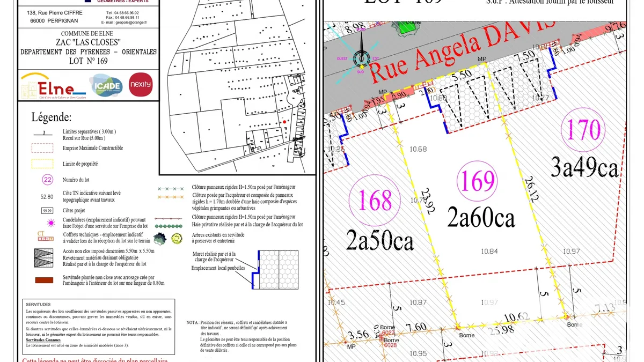Click the 'ZAC "LAS CLOSES"' title
This screenshot has width=644, height=362.
coord(89,42)
